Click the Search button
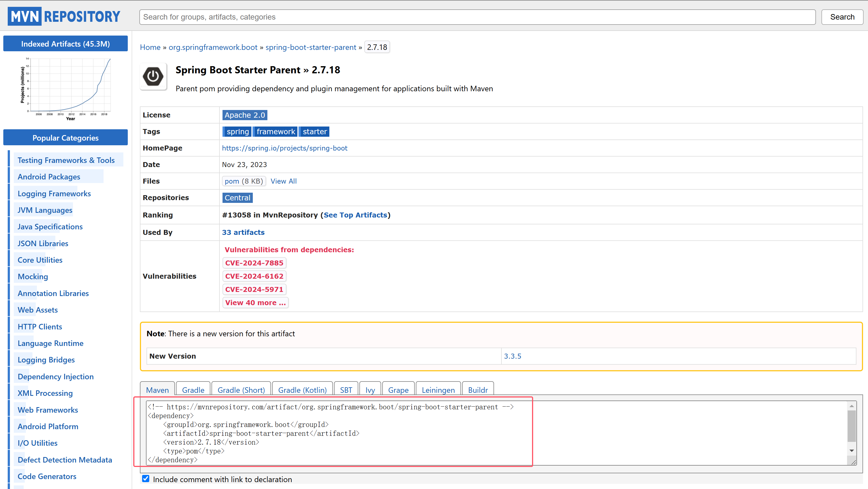The image size is (868, 489). pyautogui.click(x=842, y=17)
